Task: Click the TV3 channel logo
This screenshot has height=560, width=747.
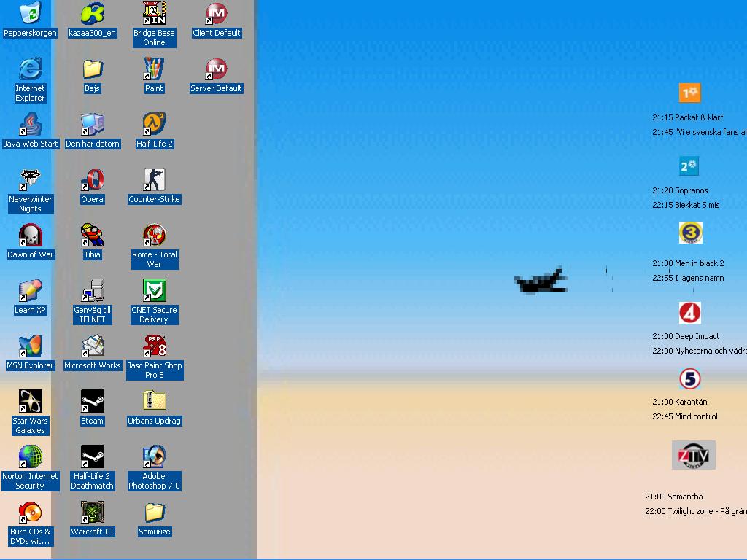Action: [690, 233]
